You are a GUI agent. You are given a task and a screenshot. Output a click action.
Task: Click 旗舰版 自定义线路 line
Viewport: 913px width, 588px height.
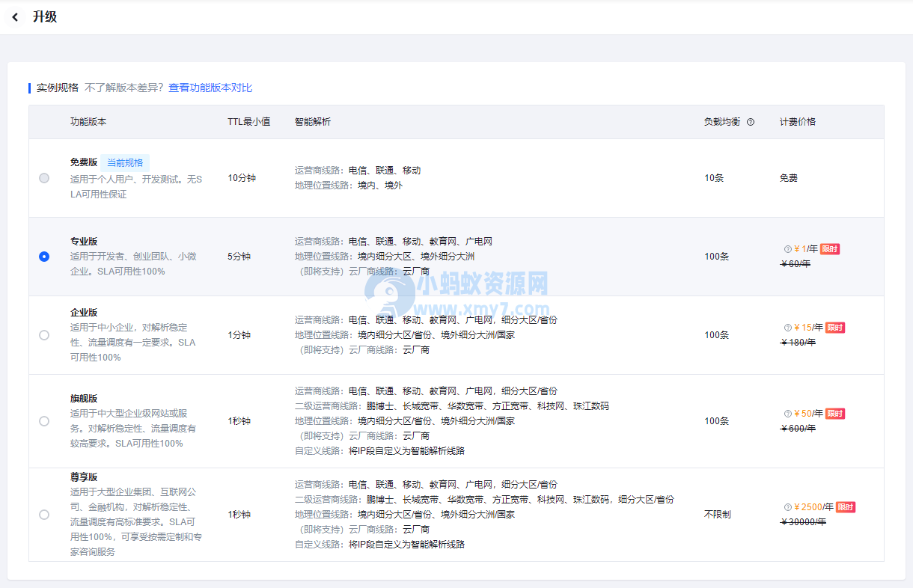coord(380,451)
